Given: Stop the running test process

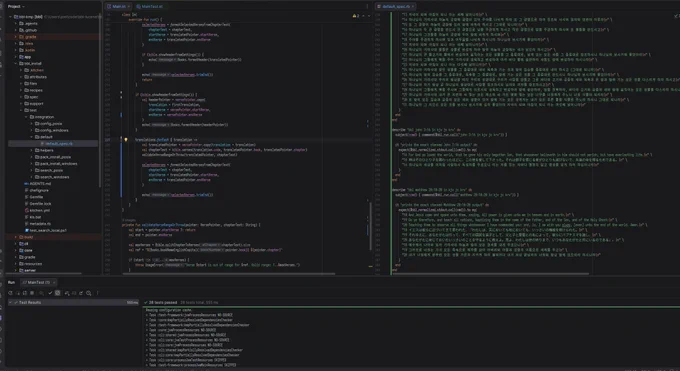Looking at the screenshot, I should pos(32,293).
